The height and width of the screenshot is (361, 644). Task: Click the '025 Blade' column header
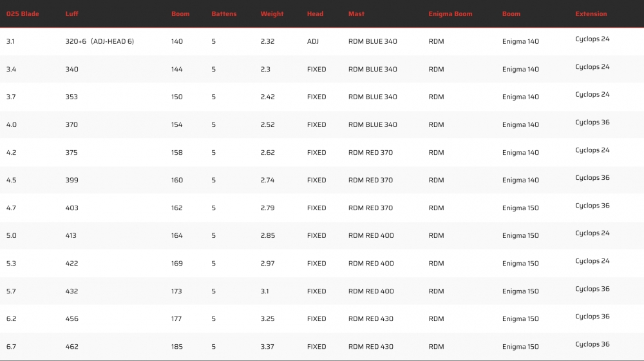tap(23, 14)
